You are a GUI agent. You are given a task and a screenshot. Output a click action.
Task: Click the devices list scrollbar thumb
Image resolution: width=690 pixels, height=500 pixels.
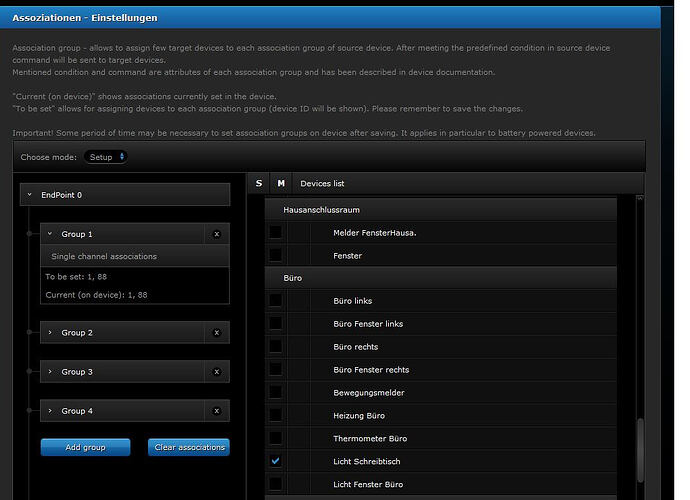640,449
